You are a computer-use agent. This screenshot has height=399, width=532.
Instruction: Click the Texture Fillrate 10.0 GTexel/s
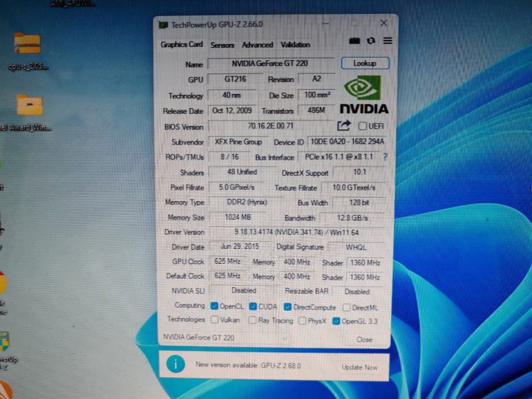(x=354, y=187)
